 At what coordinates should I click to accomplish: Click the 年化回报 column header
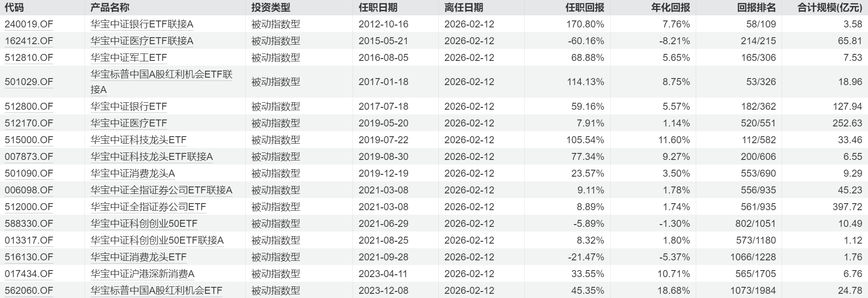(x=671, y=7)
